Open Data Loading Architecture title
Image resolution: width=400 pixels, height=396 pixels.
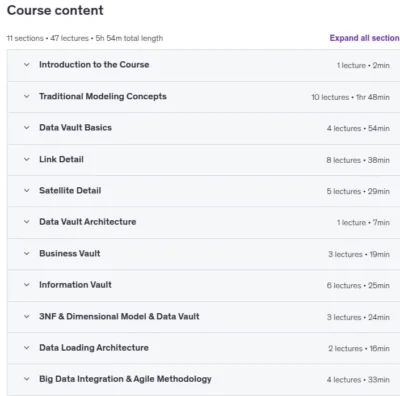[94, 348]
